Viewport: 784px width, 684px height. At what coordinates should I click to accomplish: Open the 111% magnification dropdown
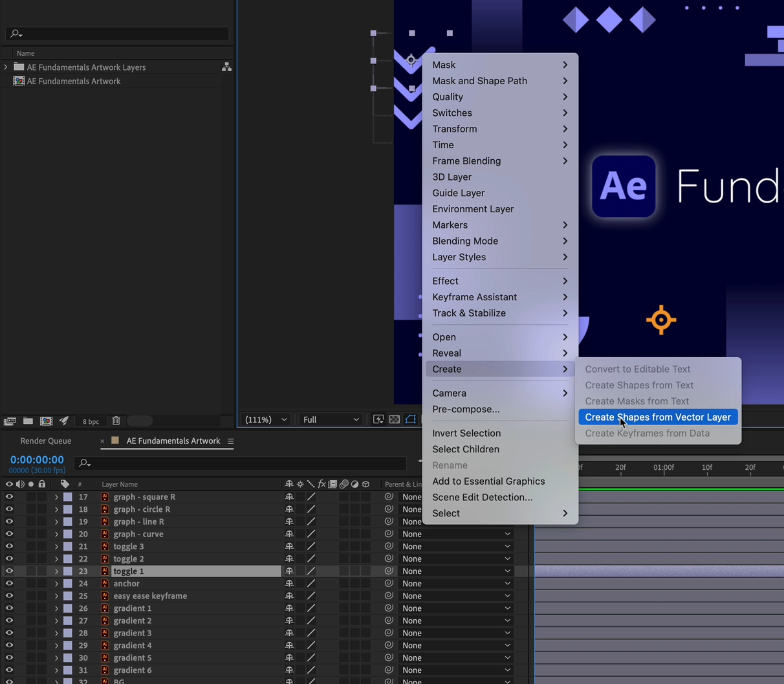pos(265,419)
